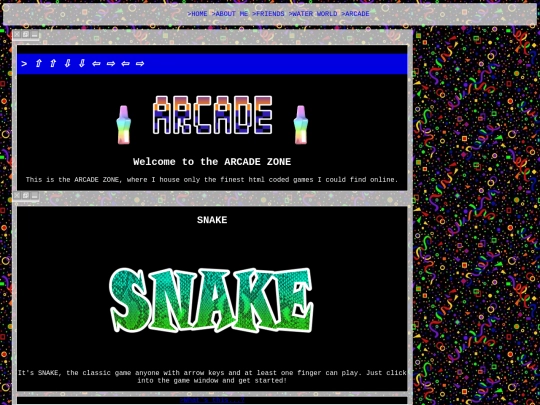Click the 'Welcome to the ARCADE ZONE' heading
The image size is (540, 405).
click(212, 162)
